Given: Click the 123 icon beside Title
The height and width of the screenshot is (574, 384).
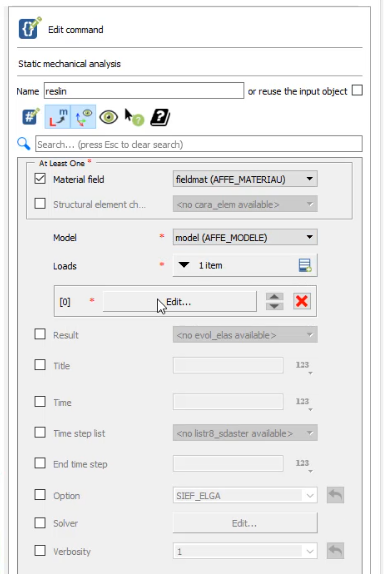Looking at the screenshot, I should point(303,366).
